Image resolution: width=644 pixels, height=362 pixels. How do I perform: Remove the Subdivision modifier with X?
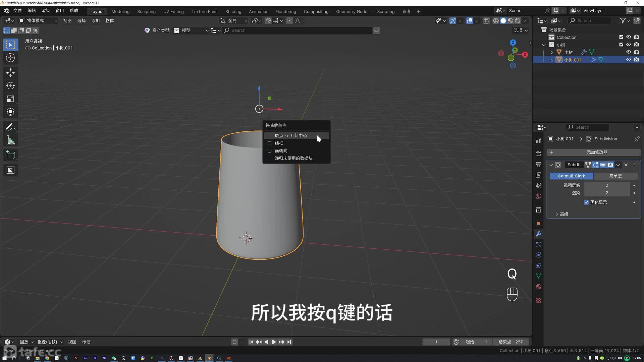click(626, 165)
